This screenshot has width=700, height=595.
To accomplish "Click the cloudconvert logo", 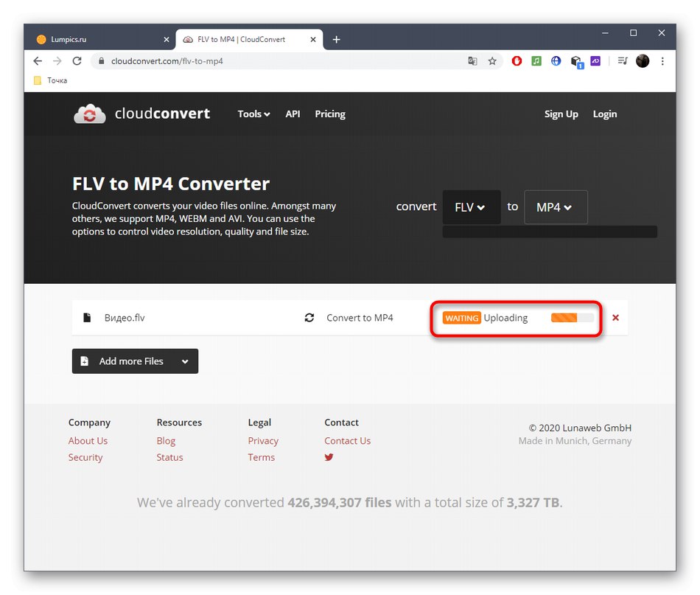I will (141, 114).
